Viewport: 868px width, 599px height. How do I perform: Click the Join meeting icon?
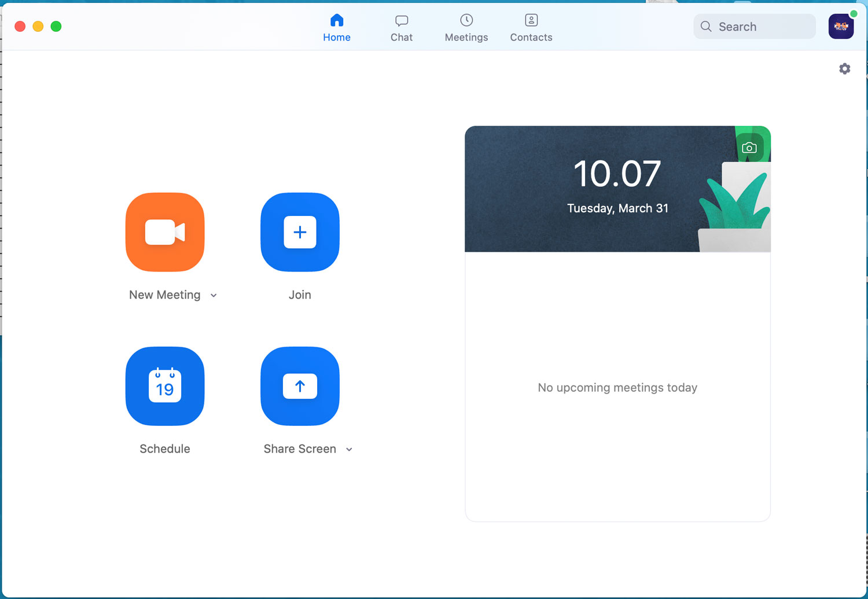(x=300, y=232)
